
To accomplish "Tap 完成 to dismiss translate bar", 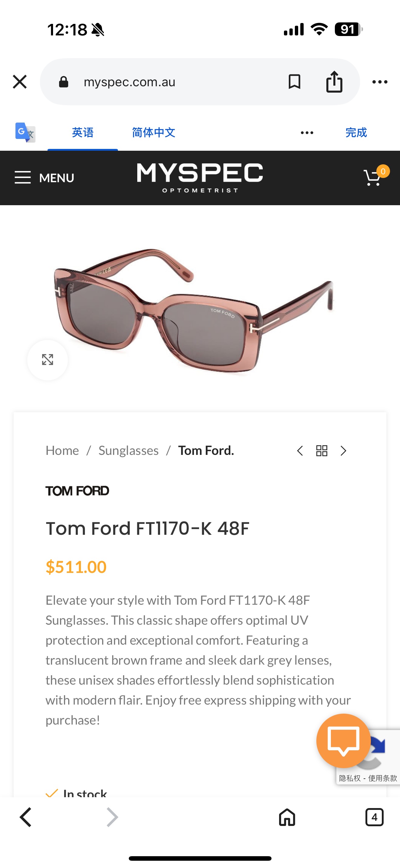I will pos(356,133).
